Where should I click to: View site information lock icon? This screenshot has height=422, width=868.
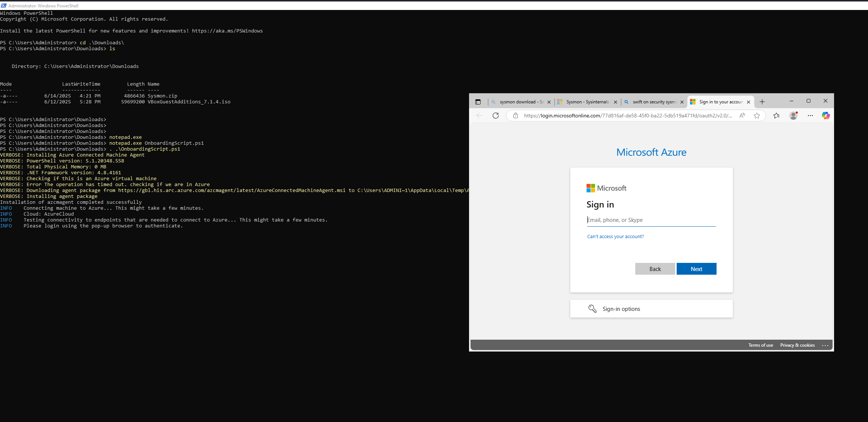516,116
